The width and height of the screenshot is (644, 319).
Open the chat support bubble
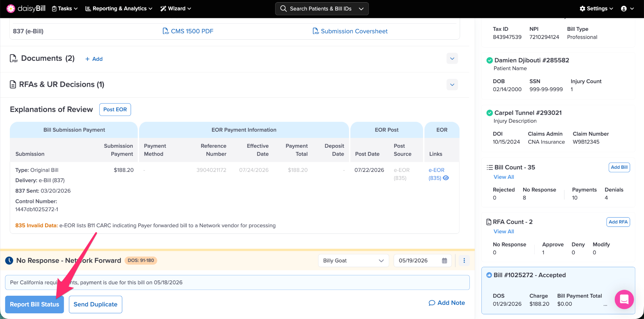click(624, 299)
